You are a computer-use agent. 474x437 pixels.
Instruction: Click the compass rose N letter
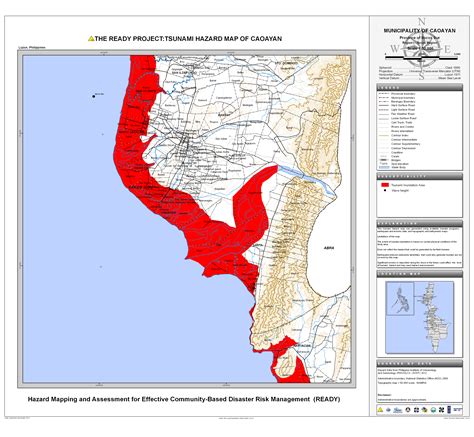pyautogui.click(x=421, y=22)
